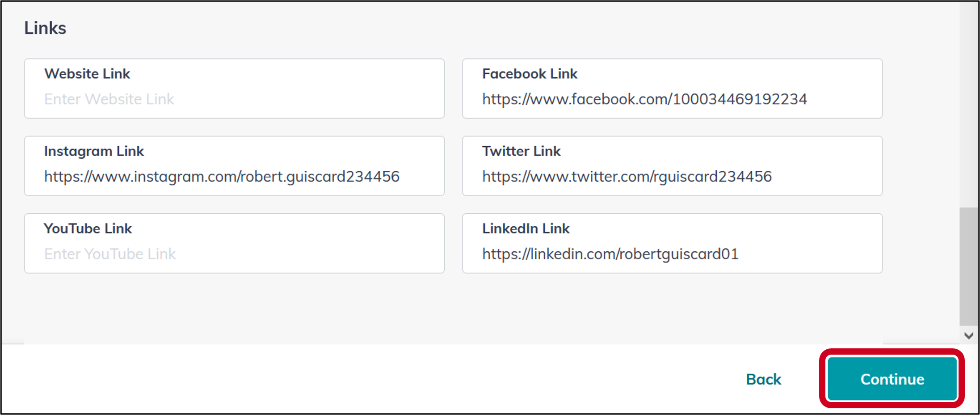The height and width of the screenshot is (415, 980).
Task: Click the Enter YouTube Link placeholder text
Action: (x=109, y=254)
